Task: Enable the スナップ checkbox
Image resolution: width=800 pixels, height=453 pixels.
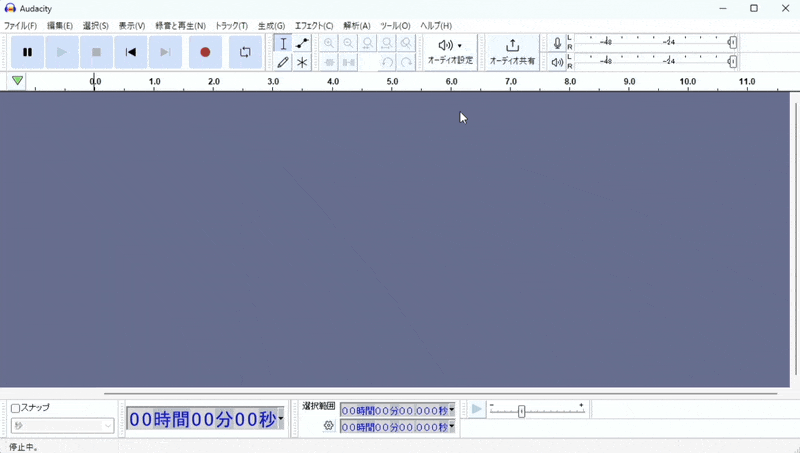Action: tap(15, 408)
